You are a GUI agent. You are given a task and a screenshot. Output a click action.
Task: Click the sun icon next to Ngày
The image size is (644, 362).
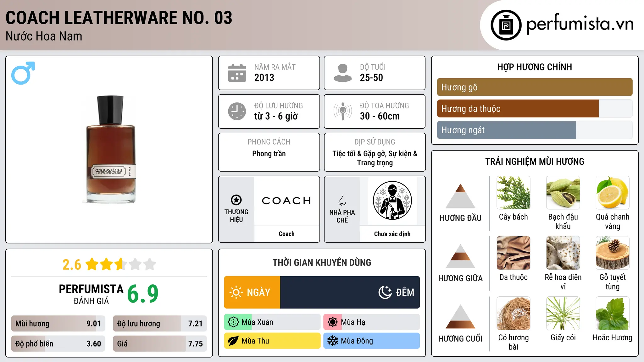[236, 292]
